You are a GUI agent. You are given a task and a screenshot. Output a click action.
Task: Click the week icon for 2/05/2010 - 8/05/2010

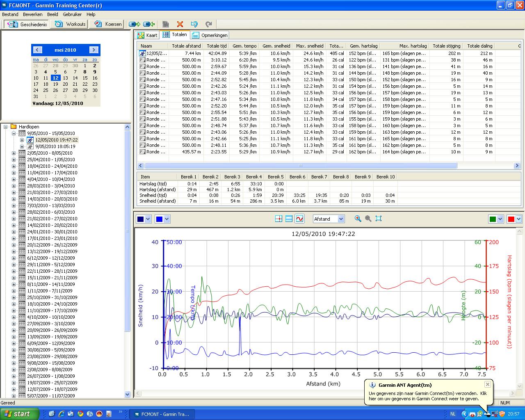click(x=22, y=153)
